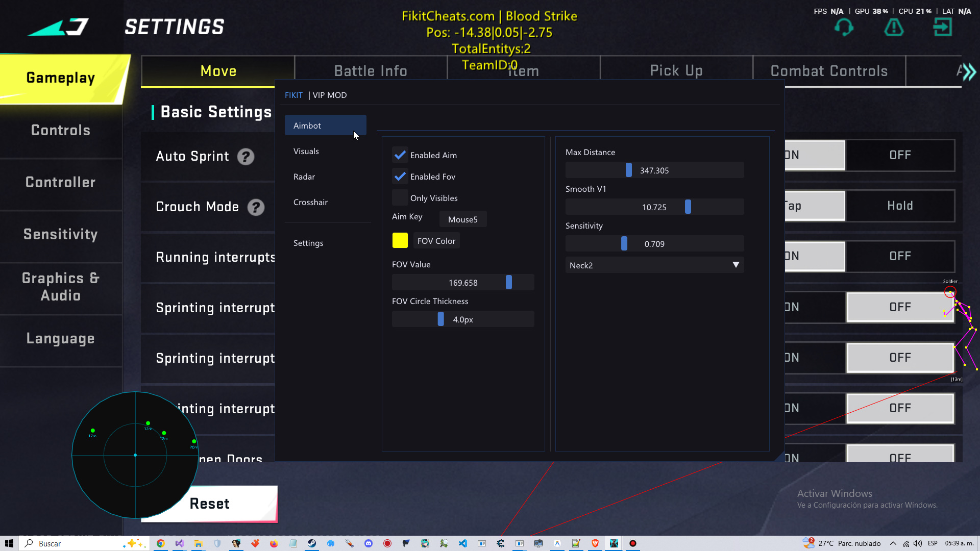Set Running interrupts option to OFF

coord(900,256)
